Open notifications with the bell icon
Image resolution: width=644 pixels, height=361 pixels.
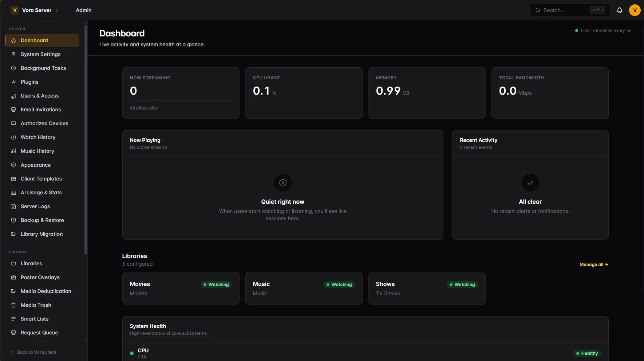[620, 10]
